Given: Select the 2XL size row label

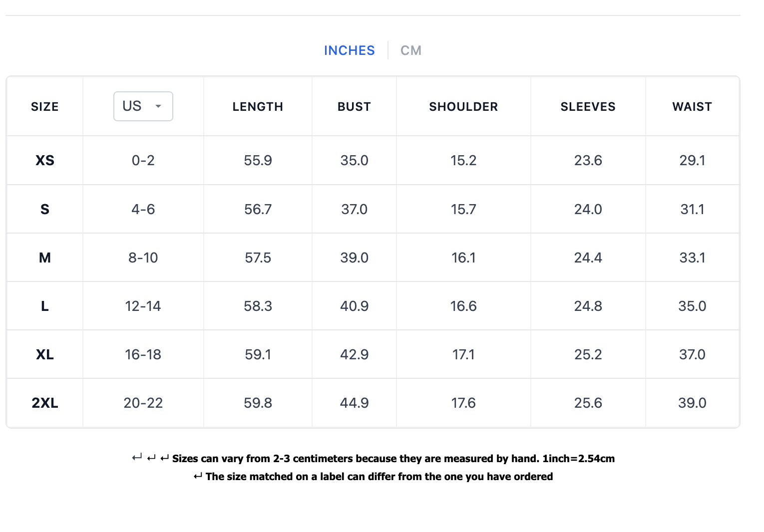Looking at the screenshot, I should [45, 403].
